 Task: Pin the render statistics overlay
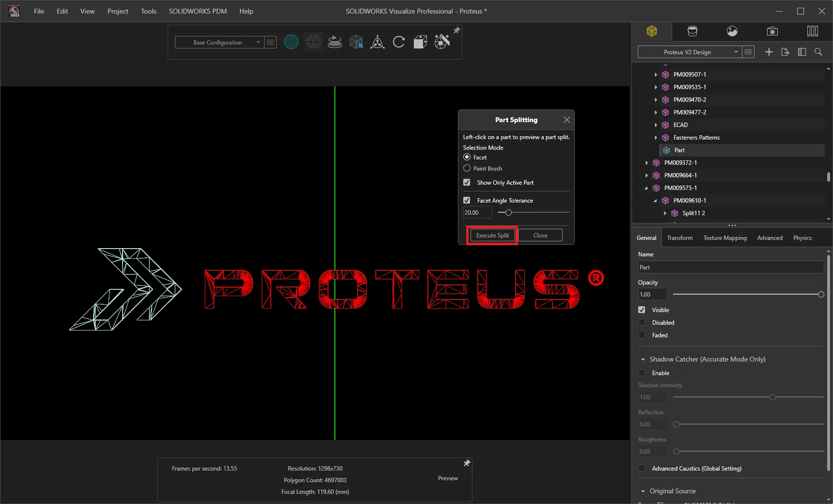pos(467,463)
